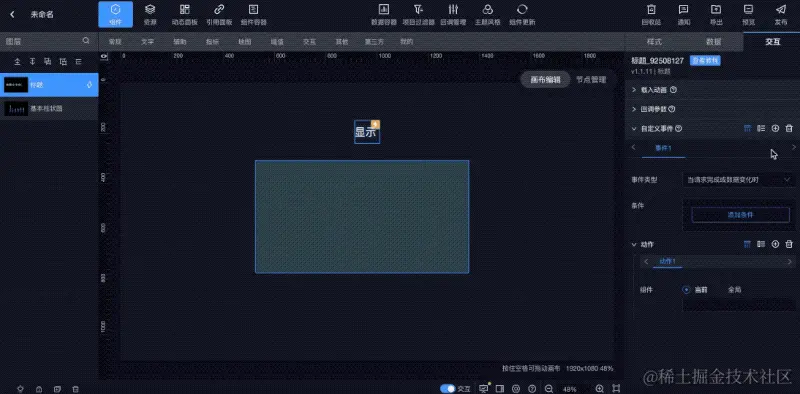Image resolution: width=800 pixels, height=394 pixels.
Task: Click the add icon in 动作 row
Action: click(775, 244)
